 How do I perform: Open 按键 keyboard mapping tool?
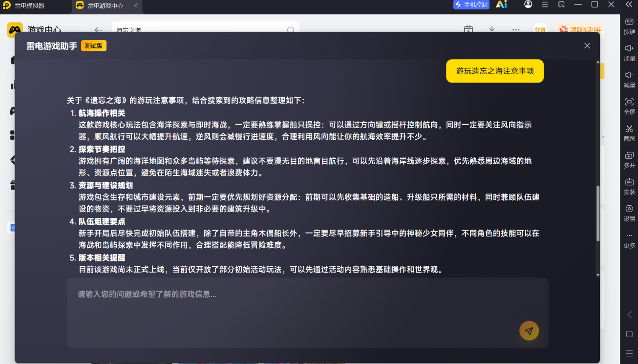pyautogui.click(x=629, y=26)
